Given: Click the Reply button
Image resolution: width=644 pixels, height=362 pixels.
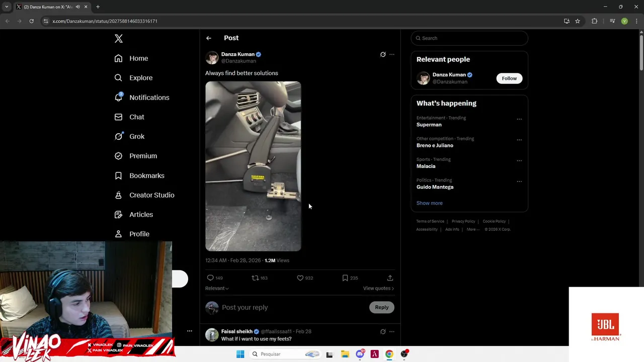Looking at the screenshot, I should click(x=382, y=307).
